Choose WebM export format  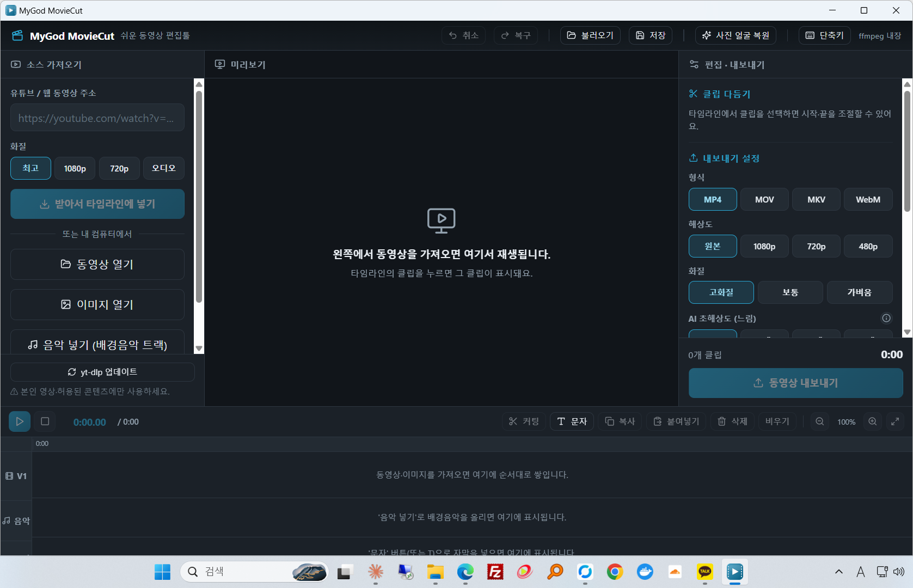868,199
